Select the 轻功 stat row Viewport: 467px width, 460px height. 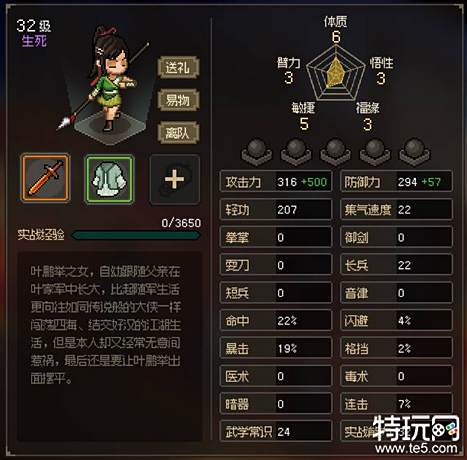click(276, 210)
